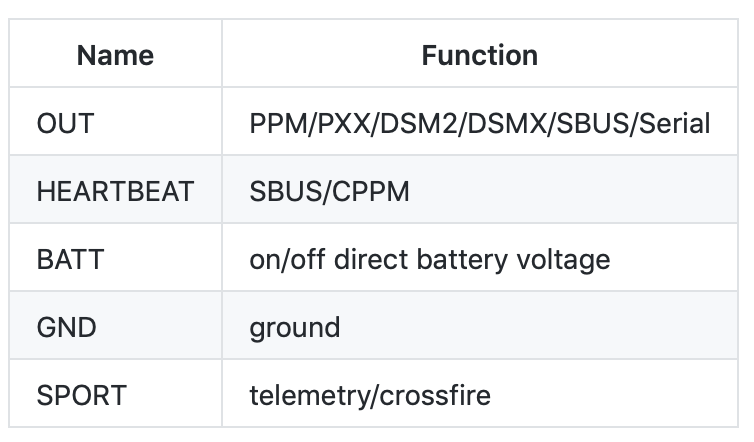This screenshot has width=754, height=442.
Task: Select the BATT name cell
Action: click(x=70, y=259)
